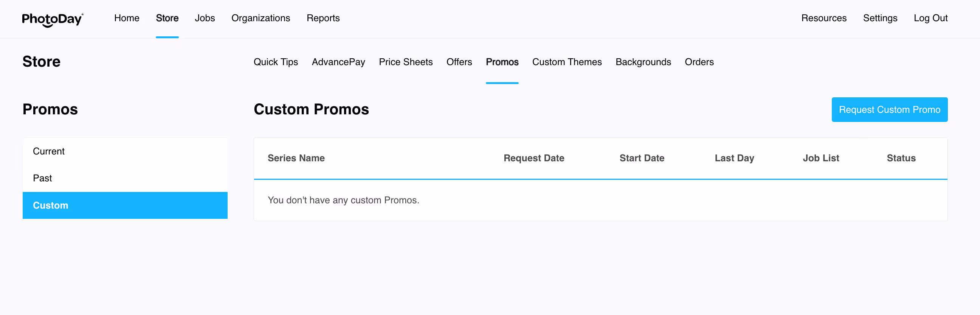Select the Promos tab
980x315 pixels.
point(502,62)
